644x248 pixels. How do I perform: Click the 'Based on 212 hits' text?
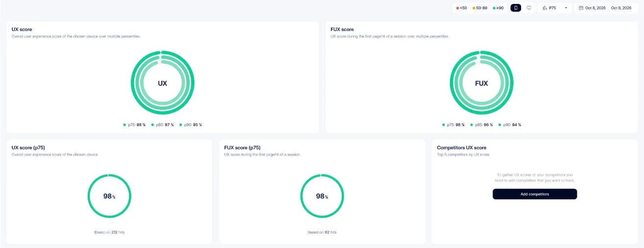pos(109,232)
